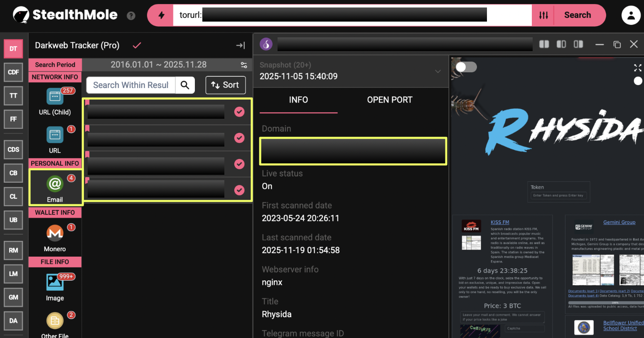The width and height of the screenshot is (644, 338).
Task: Select the INFO tab
Action: (x=298, y=100)
